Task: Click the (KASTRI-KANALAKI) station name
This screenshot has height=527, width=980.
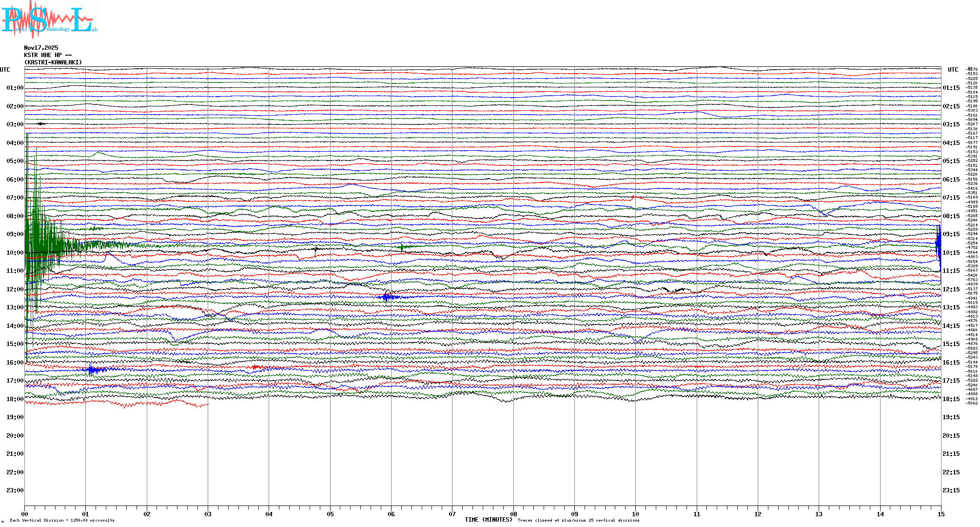Action: point(53,62)
